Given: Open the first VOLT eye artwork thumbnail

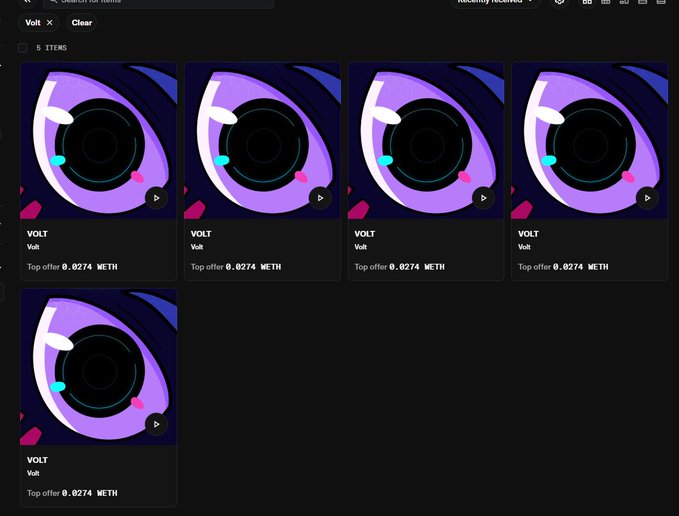Looking at the screenshot, I should [x=98, y=141].
